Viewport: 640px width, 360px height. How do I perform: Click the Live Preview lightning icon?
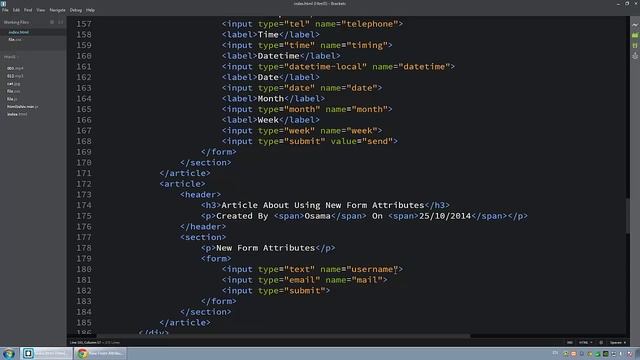(635, 25)
